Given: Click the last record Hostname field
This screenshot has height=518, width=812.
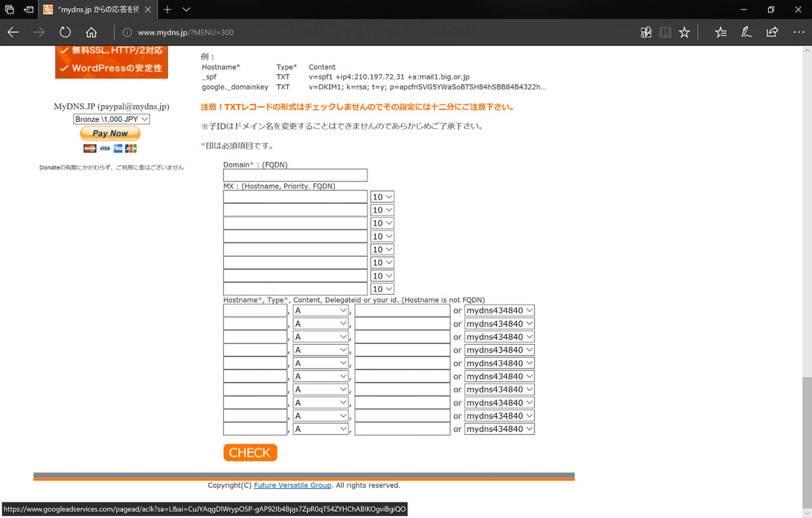Looking at the screenshot, I should click(255, 429).
